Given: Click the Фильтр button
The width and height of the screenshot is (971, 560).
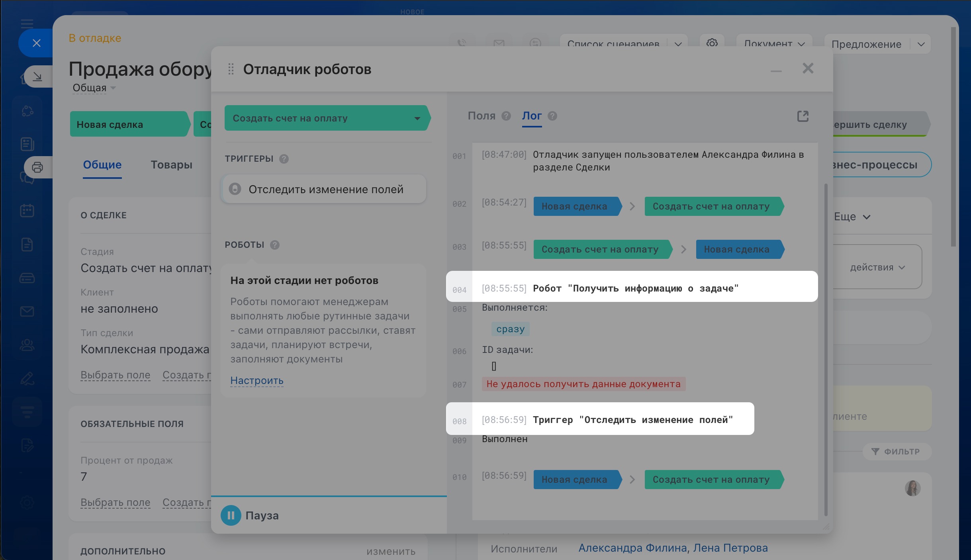Looking at the screenshot, I should coord(896,452).
